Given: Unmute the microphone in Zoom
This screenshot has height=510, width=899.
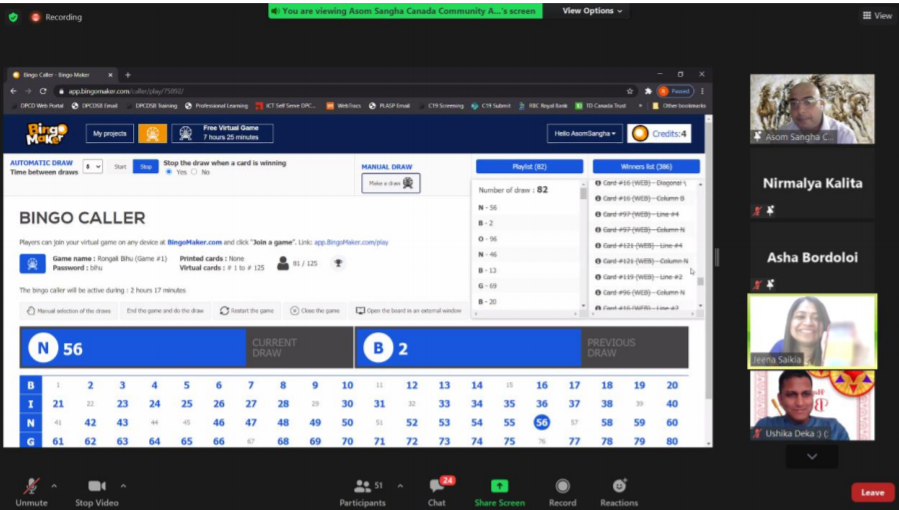Looking at the screenshot, I should tap(32, 493).
